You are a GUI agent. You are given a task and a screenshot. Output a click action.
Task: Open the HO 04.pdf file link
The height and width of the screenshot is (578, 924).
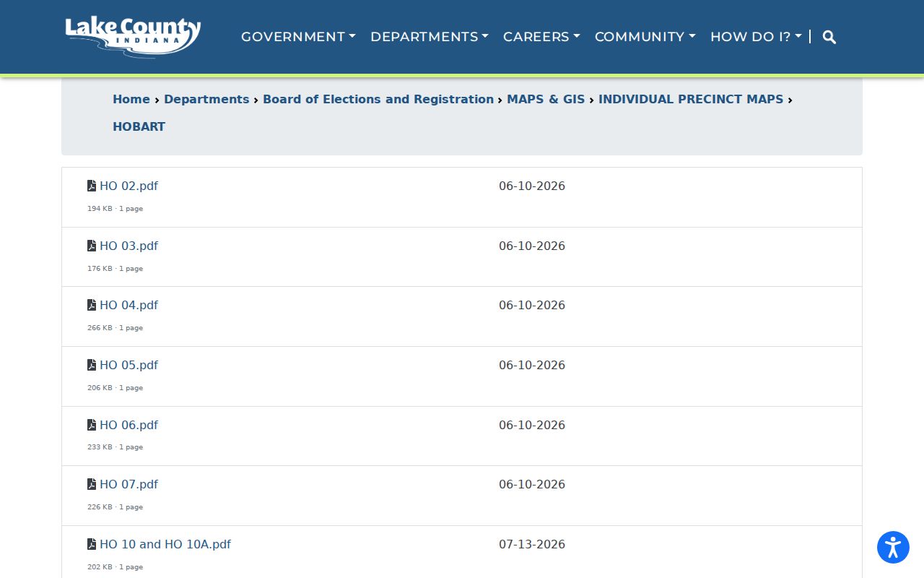128,305
